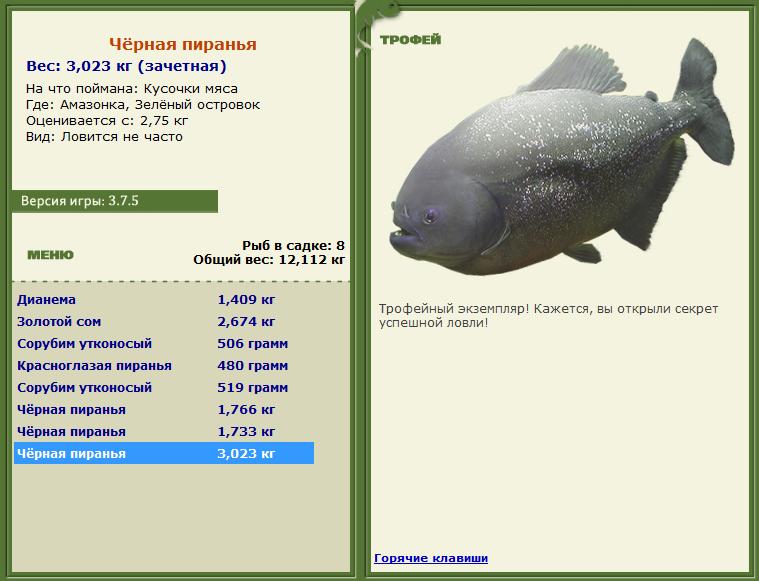Click the Рыб в садке: 8 counter
This screenshot has height=581, width=759.
click(x=293, y=245)
